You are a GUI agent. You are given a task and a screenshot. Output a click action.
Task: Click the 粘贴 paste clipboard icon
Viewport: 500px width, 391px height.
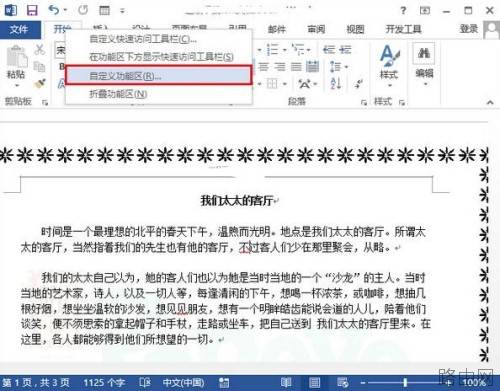click(17, 57)
